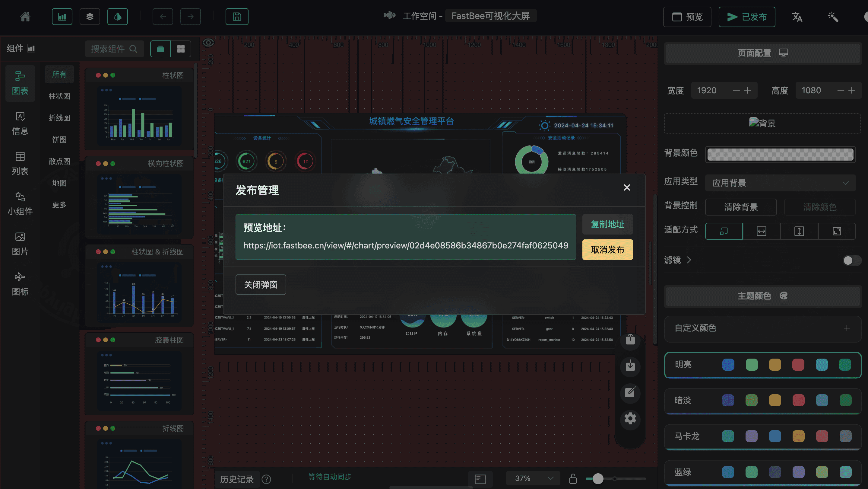This screenshot has width=868, height=489.
Task: Select the 折线图 chart sub-tab
Action: click(59, 118)
